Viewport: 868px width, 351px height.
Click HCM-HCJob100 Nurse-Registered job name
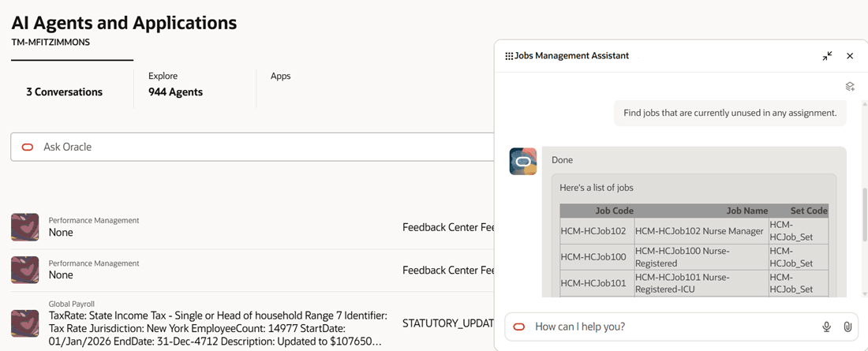click(702, 257)
